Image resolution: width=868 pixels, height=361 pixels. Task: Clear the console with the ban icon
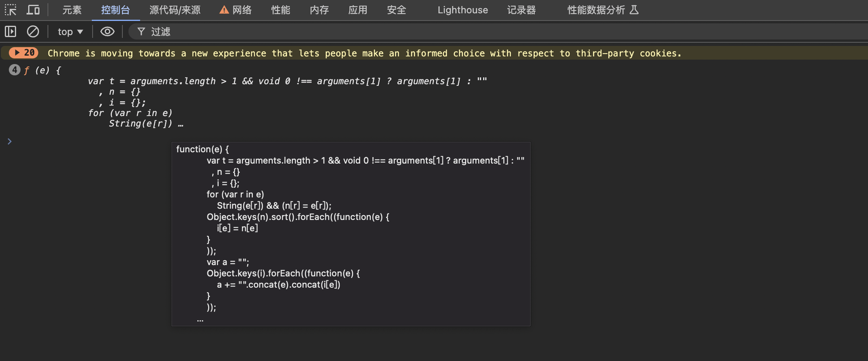pyautogui.click(x=33, y=31)
